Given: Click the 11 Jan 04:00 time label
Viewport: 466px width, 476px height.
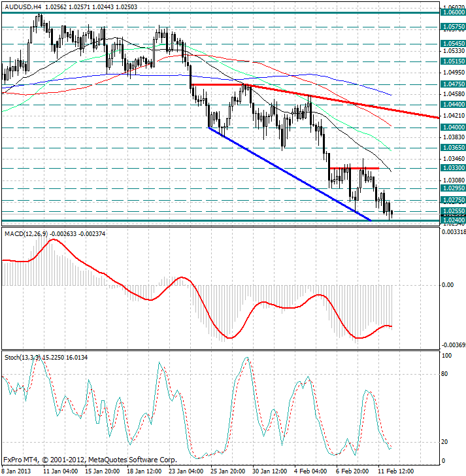Looking at the screenshot, I should click(x=60, y=471).
